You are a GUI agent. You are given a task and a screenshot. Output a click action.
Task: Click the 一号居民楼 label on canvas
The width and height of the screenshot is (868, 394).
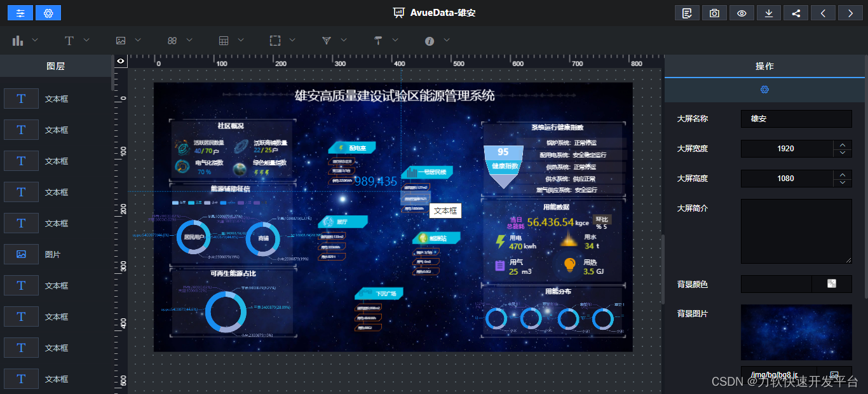[x=428, y=172]
